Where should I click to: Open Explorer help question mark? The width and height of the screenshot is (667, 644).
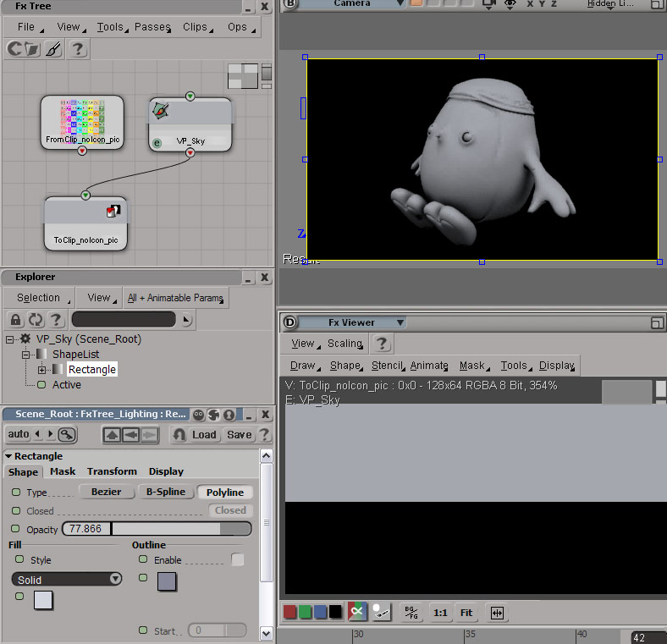pyautogui.click(x=56, y=319)
